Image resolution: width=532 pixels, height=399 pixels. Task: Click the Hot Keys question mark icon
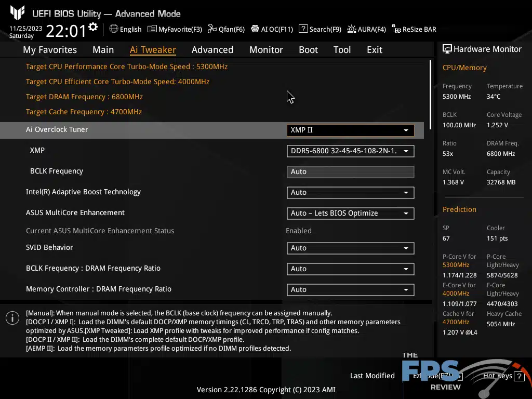click(x=519, y=376)
